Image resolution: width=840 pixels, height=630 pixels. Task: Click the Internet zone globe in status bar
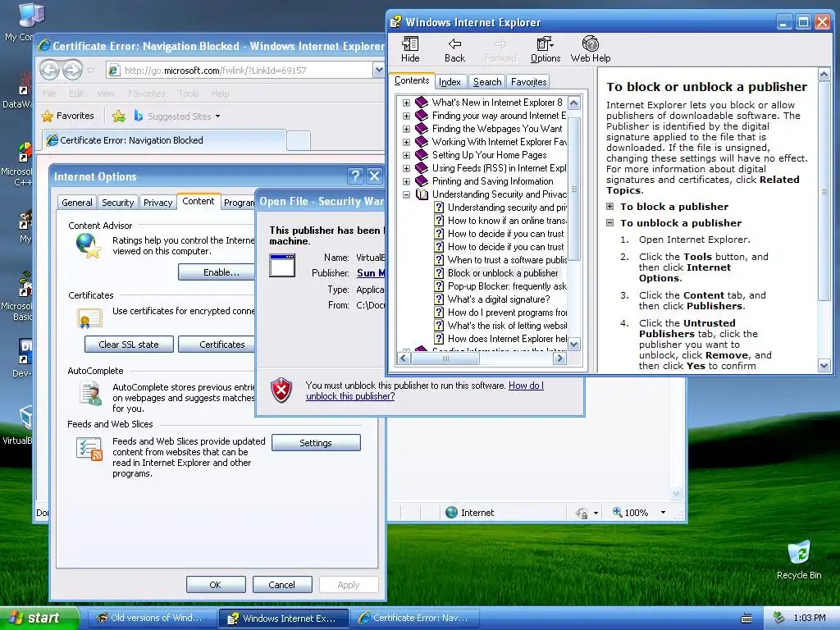[452, 512]
